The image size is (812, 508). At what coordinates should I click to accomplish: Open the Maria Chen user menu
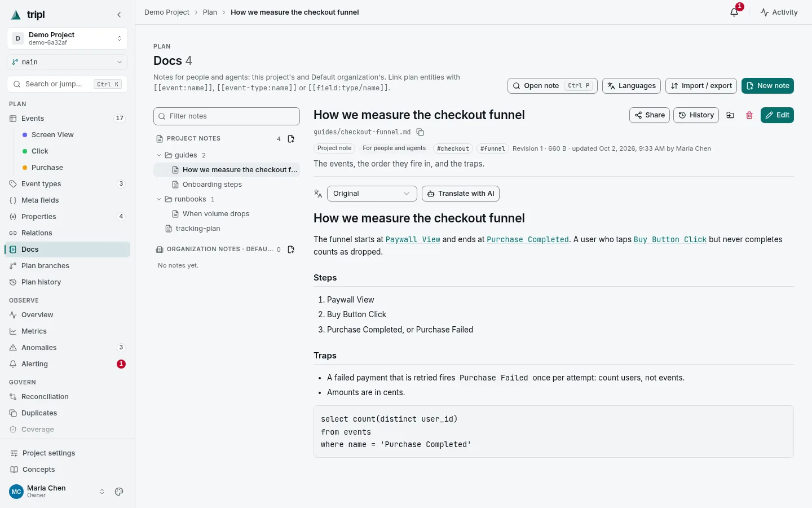point(58,492)
